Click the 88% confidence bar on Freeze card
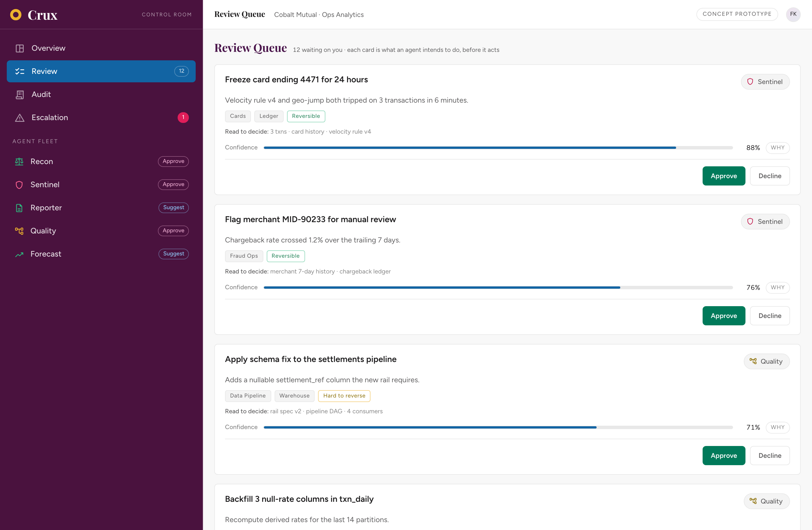The height and width of the screenshot is (530, 812). coord(498,148)
